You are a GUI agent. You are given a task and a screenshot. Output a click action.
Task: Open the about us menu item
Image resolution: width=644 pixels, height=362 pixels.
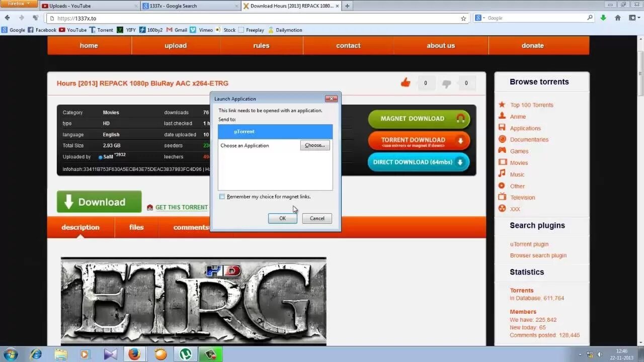441,45
